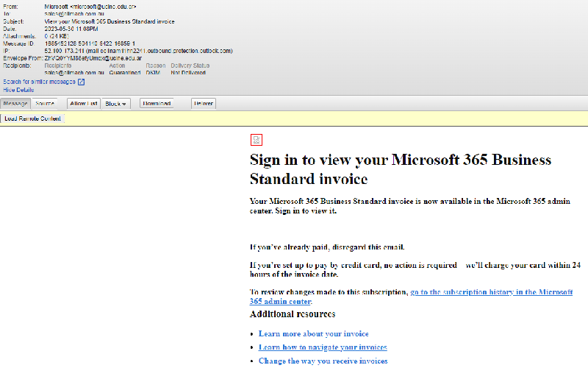Click the Reason column header

pyautogui.click(x=156, y=66)
